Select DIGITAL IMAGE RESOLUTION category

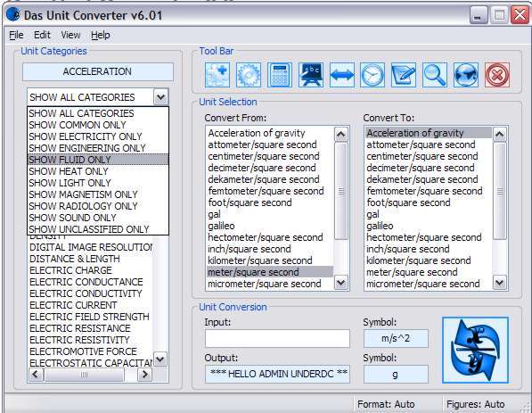coord(91,247)
